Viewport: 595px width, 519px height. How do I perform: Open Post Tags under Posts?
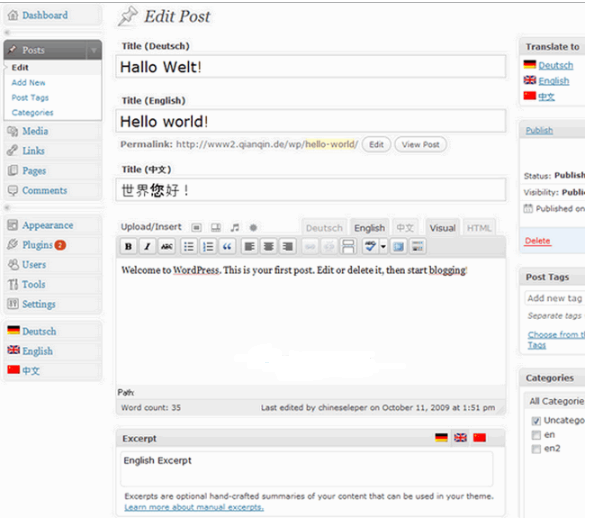point(30,98)
